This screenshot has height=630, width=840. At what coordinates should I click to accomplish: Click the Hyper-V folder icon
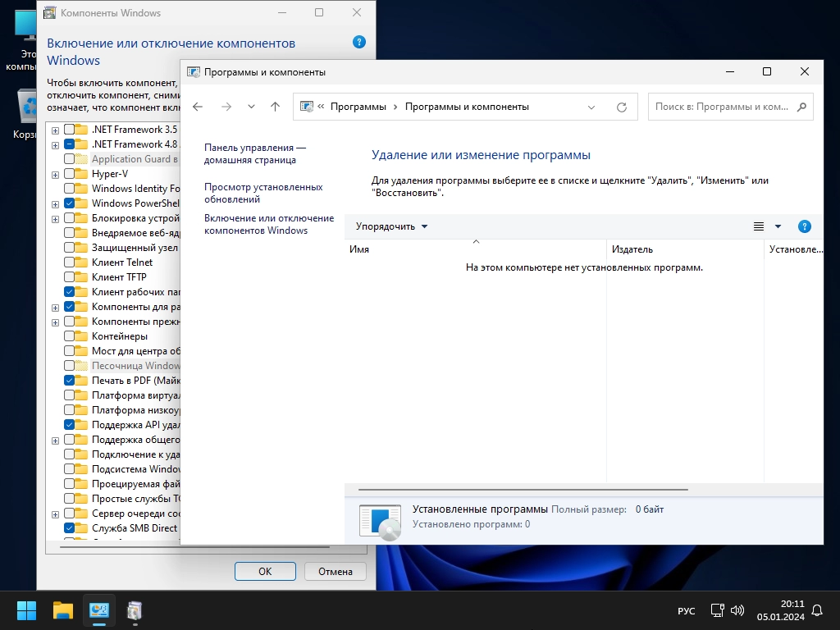[81, 174]
